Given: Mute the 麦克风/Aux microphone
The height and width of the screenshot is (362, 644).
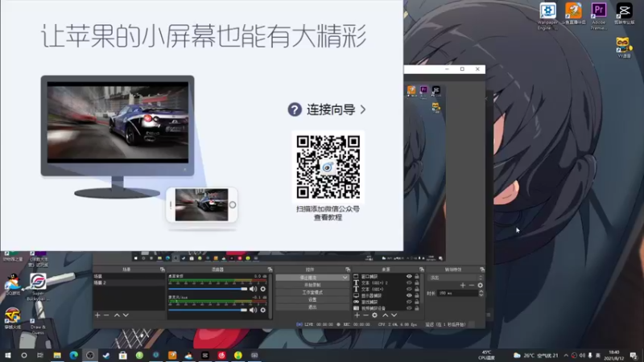Looking at the screenshot, I should coord(253,310).
